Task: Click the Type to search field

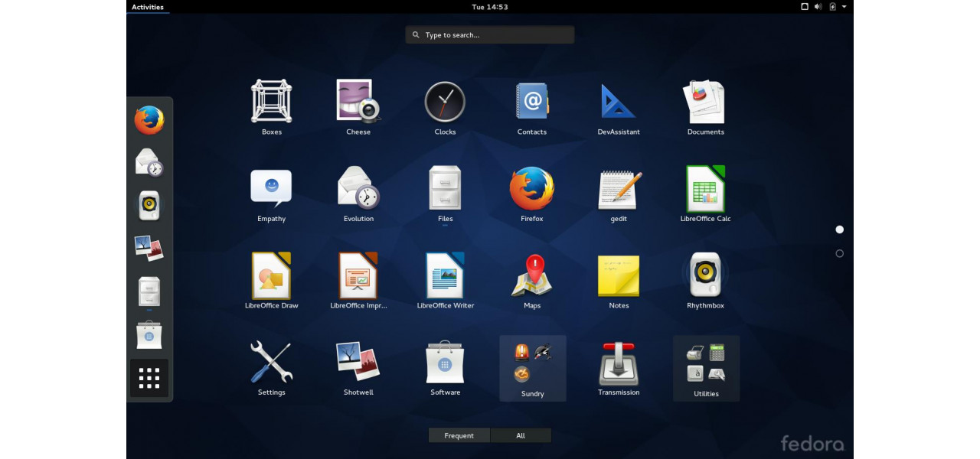Action: pos(490,35)
